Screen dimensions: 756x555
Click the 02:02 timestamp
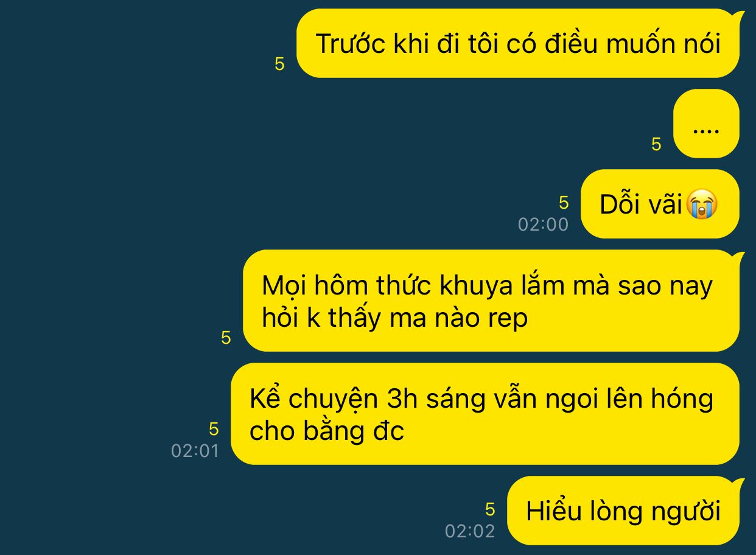coord(470,531)
